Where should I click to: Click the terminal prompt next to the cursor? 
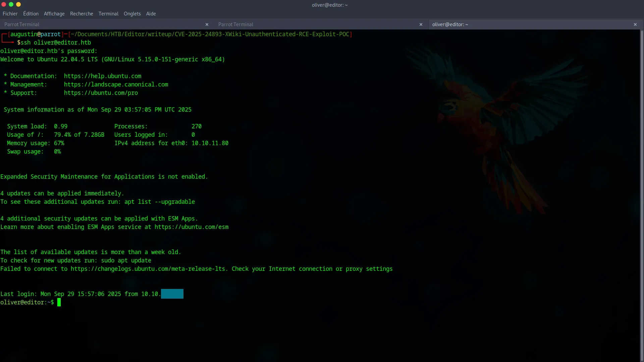click(59, 302)
